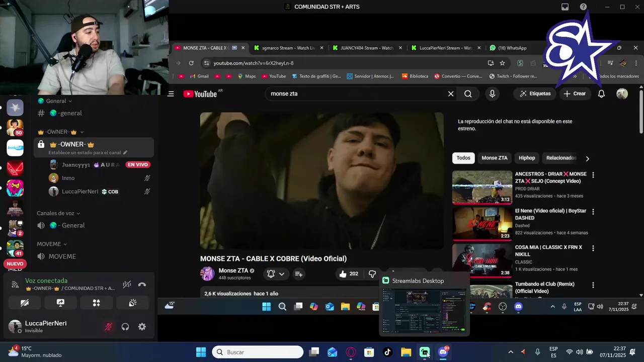The width and height of the screenshot is (644, 362).
Task: Switch to the (16) WhatsApp tab
Action: [x=508, y=48]
